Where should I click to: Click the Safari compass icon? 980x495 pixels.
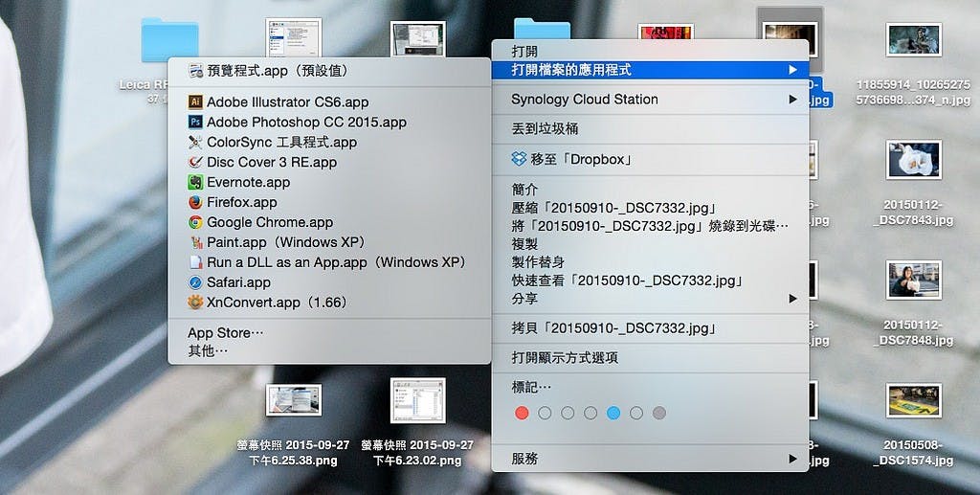tap(195, 282)
